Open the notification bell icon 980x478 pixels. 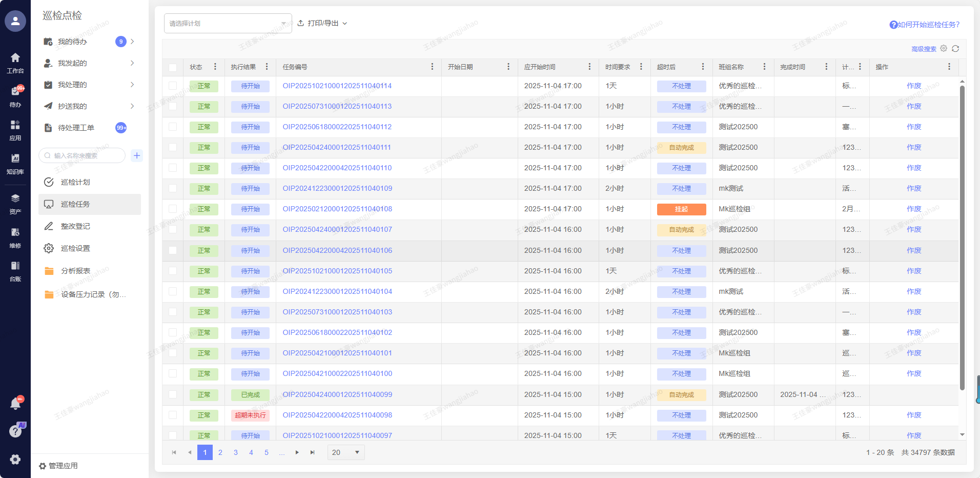(x=15, y=404)
